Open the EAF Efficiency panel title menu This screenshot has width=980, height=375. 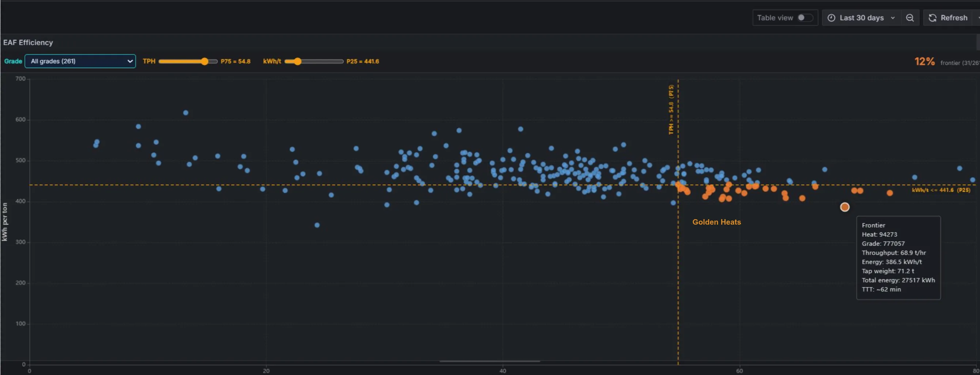coord(28,42)
